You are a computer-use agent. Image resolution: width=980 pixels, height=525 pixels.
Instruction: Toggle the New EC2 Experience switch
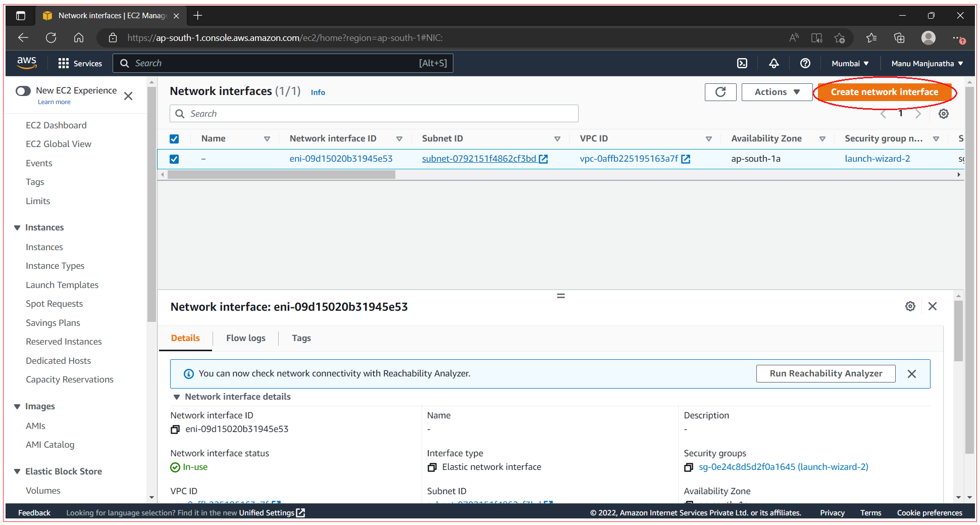pyautogui.click(x=23, y=91)
